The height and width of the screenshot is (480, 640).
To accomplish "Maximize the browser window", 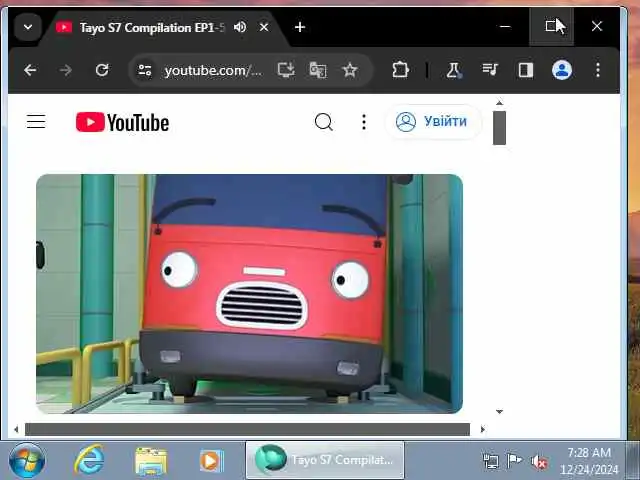I will pyautogui.click(x=551, y=27).
